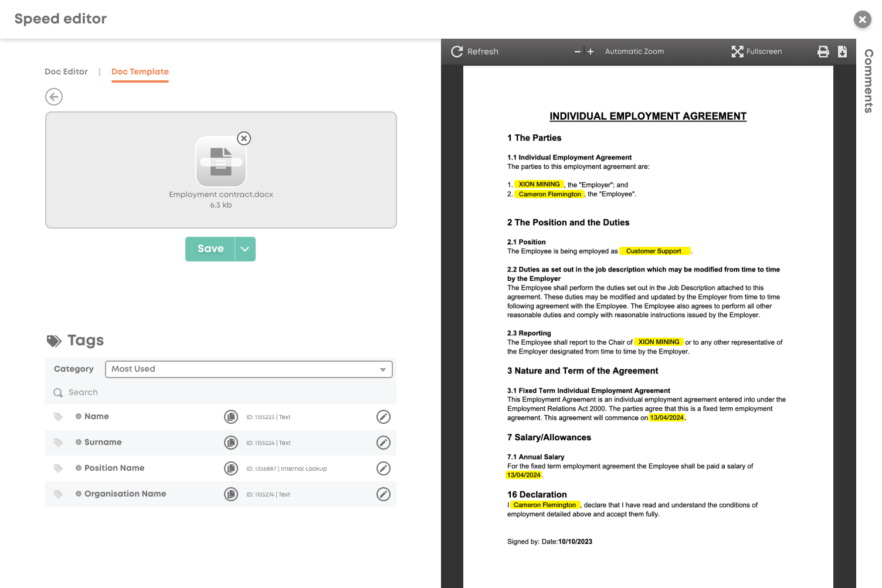The image size is (882, 588).
Task: Zoom out the preview with minus
Action: tap(578, 52)
